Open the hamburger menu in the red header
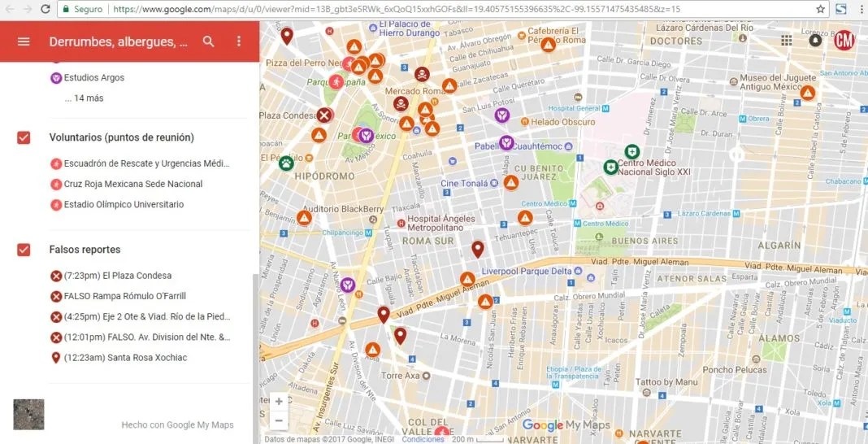The height and width of the screenshot is (444, 868). (x=24, y=41)
